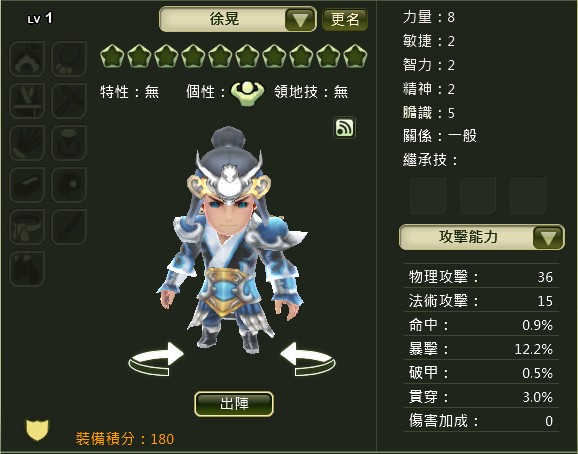Image resolution: width=578 pixels, height=454 pixels.
Task: Click the yellow shield badge icon
Action: coord(37,430)
